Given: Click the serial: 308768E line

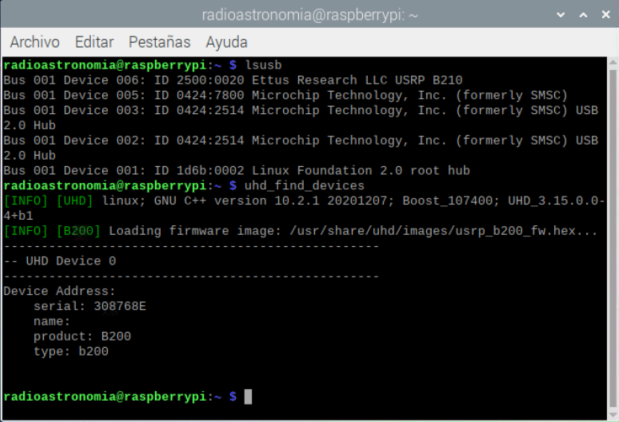Looking at the screenshot, I should [90, 306].
